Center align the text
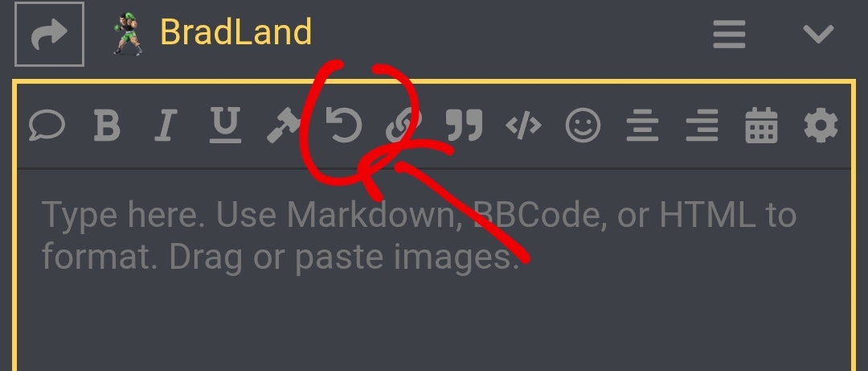 tap(643, 125)
